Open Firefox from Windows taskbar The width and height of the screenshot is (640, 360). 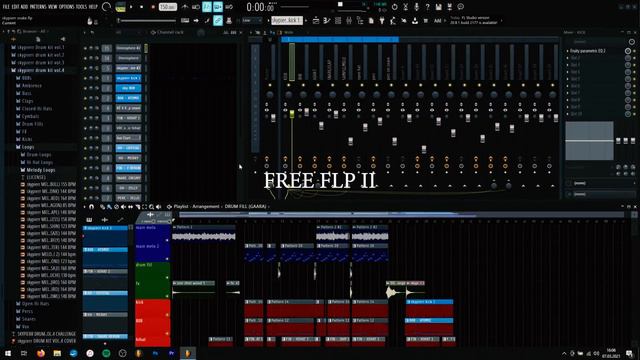[41, 353]
